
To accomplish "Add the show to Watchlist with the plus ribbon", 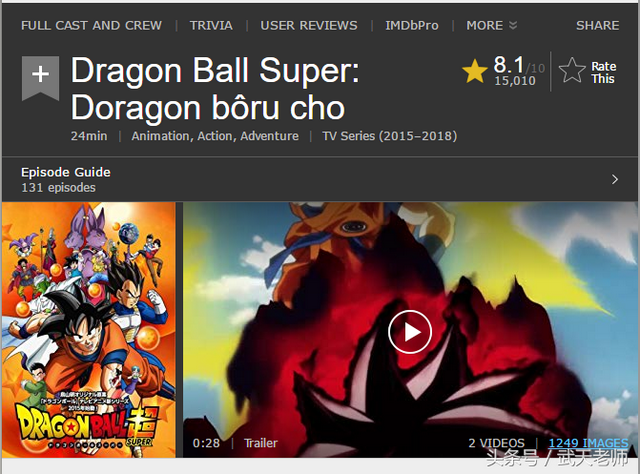I will pos(40,78).
